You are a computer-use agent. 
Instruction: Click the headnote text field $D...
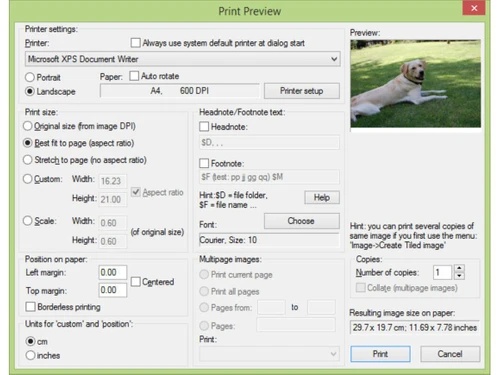(269, 143)
